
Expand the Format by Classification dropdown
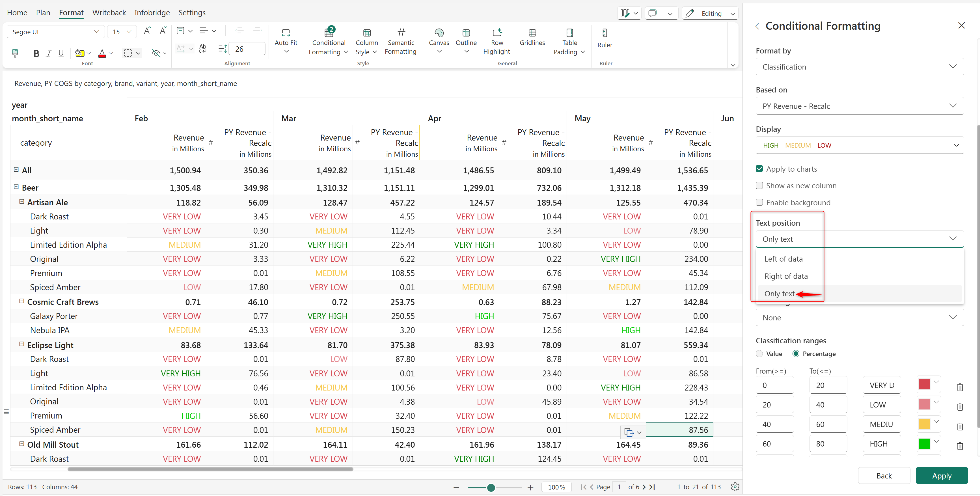pyautogui.click(x=859, y=67)
